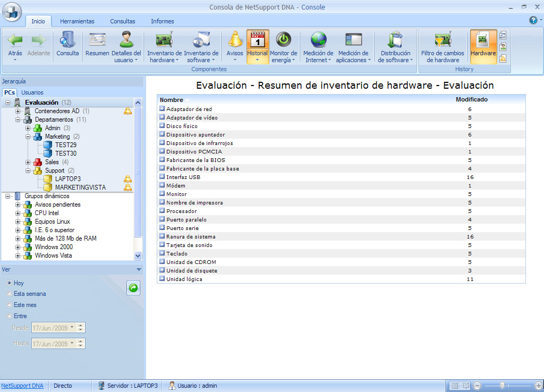Select the Inicio ribbon tab

[x=38, y=21]
